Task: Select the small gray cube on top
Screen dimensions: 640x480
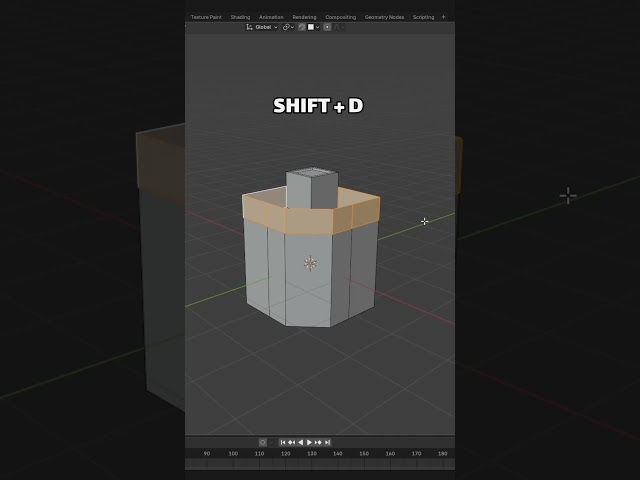Action: [x=312, y=189]
